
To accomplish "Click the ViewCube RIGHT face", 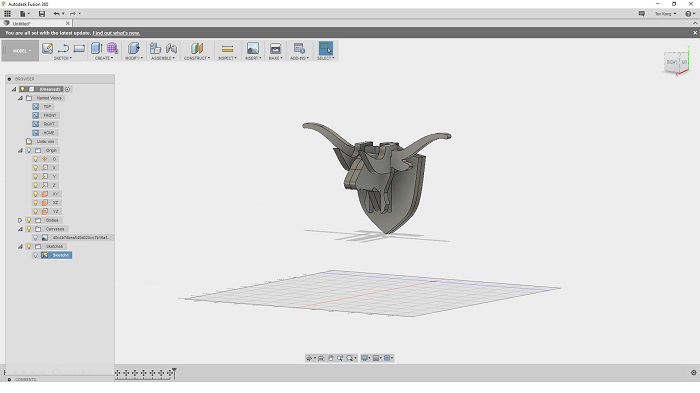I will 671,62.
